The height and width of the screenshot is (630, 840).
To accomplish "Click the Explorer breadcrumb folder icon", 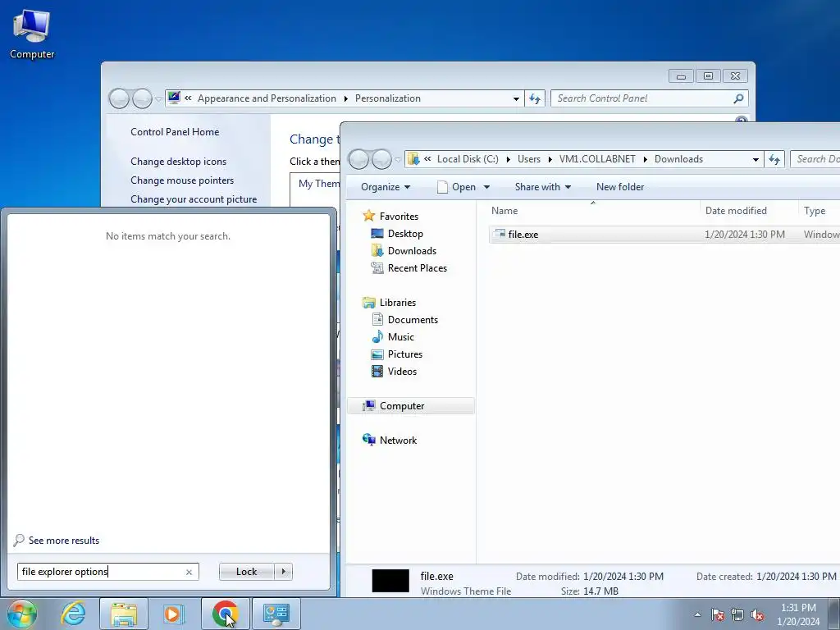I will click(413, 158).
